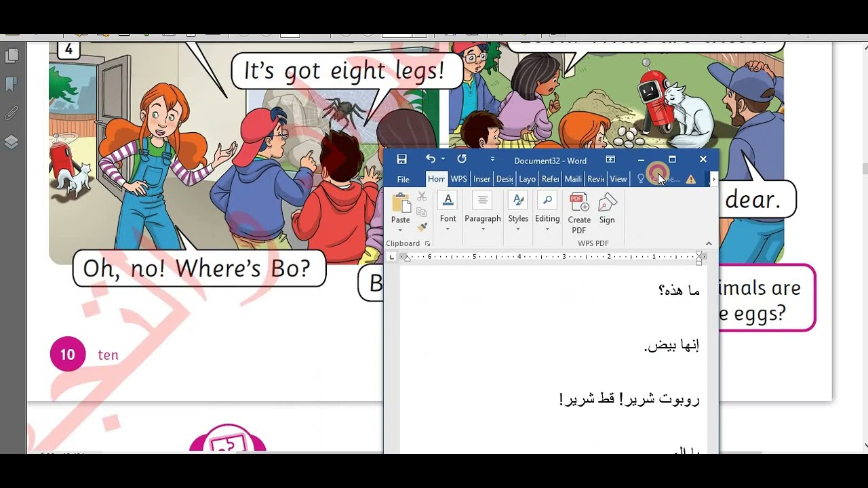
Task: Click the "ten" page label text
Action: 108,354
